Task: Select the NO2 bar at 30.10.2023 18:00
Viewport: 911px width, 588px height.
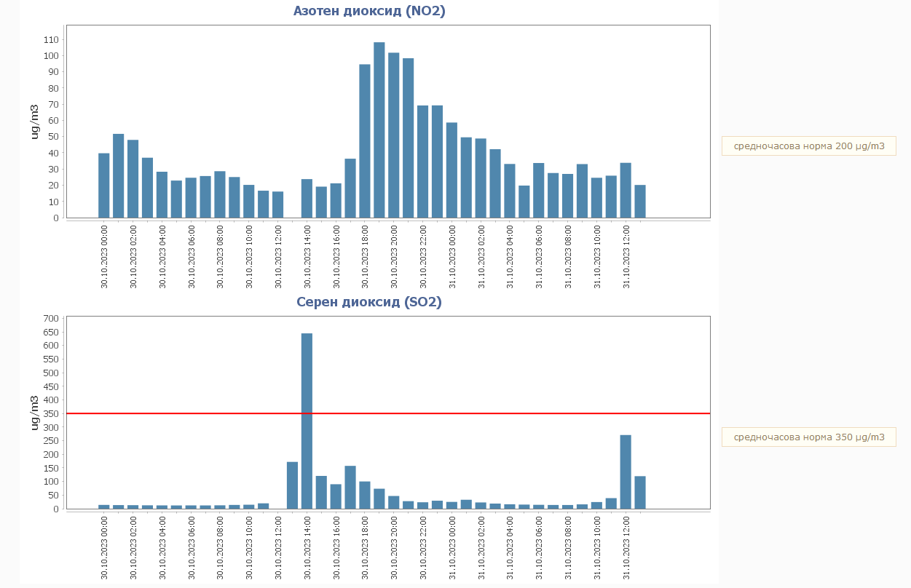Action: [365, 142]
